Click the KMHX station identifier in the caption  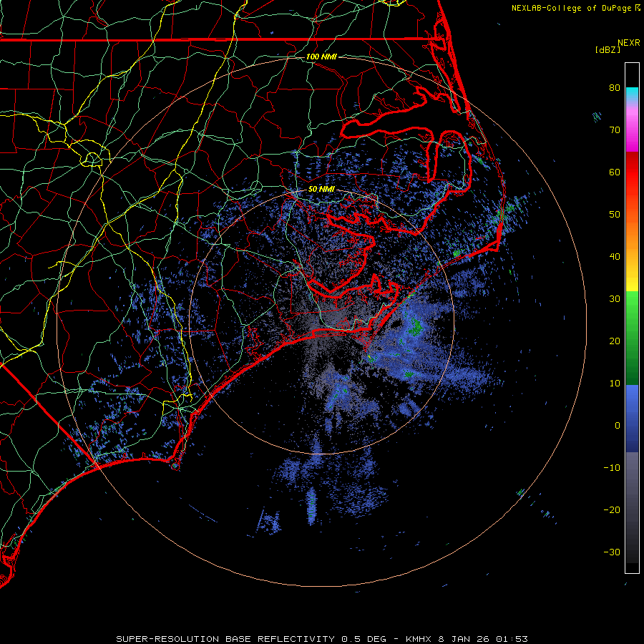click(419, 639)
